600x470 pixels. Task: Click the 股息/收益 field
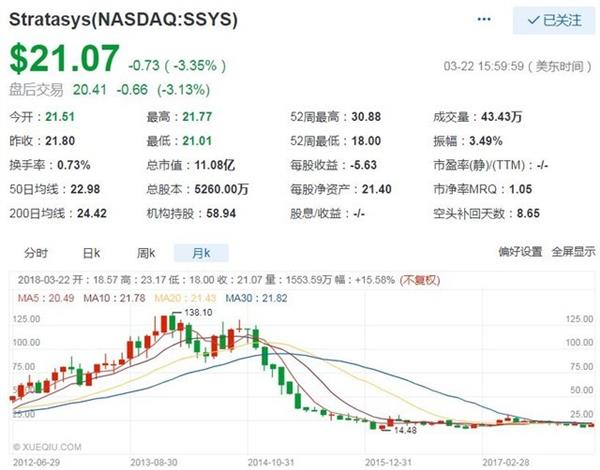(x=327, y=213)
